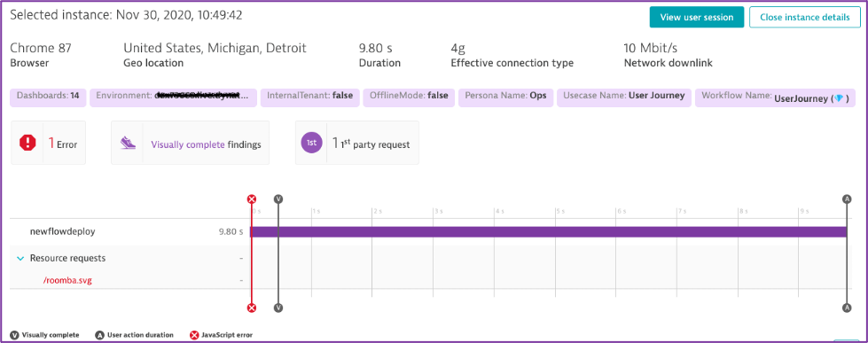Click Close instance details button
Viewport: 868px width, 343px height.
coord(804,17)
